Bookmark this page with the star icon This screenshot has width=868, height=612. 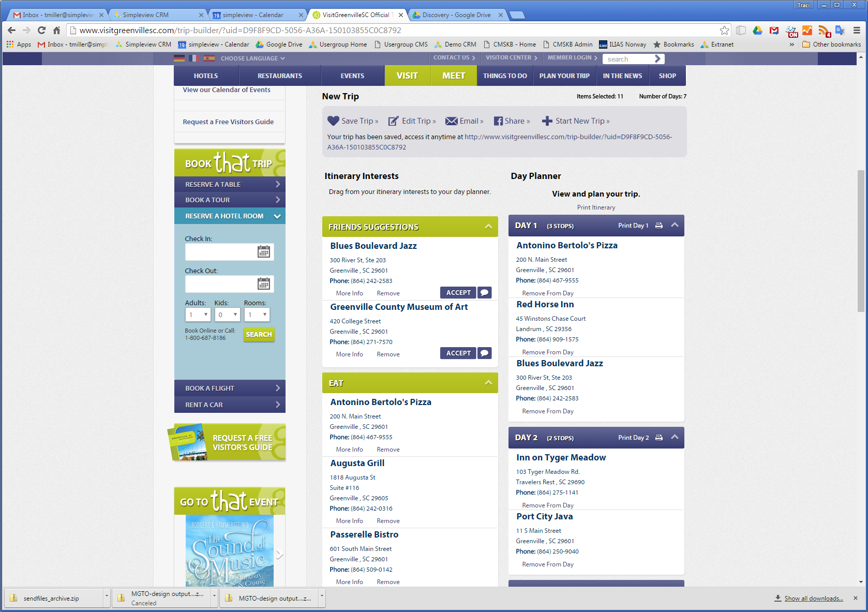(725, 30)
